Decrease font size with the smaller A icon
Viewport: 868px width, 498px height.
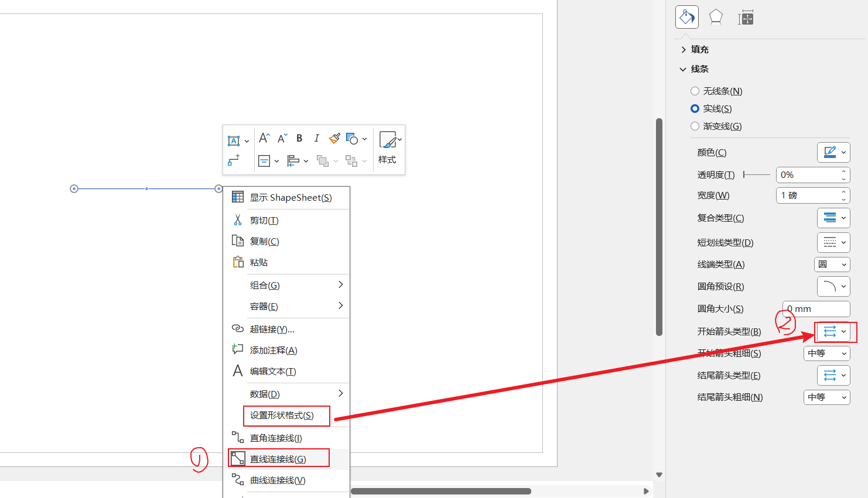click(x=282, y=138)
